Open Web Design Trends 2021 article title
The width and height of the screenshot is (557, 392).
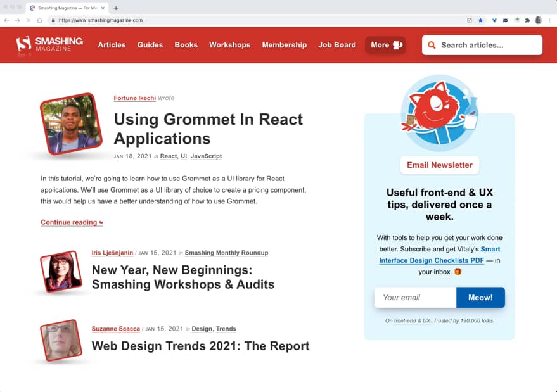click(200, 346)
